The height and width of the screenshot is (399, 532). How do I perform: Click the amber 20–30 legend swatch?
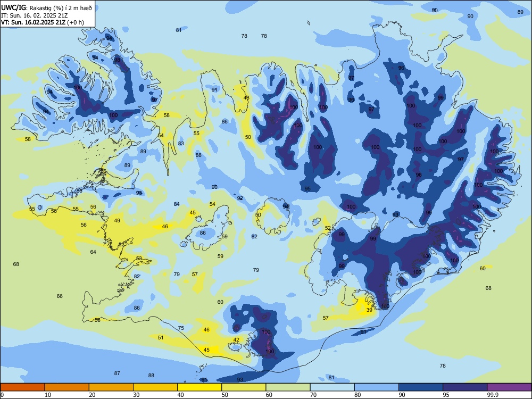coord(111,387)
